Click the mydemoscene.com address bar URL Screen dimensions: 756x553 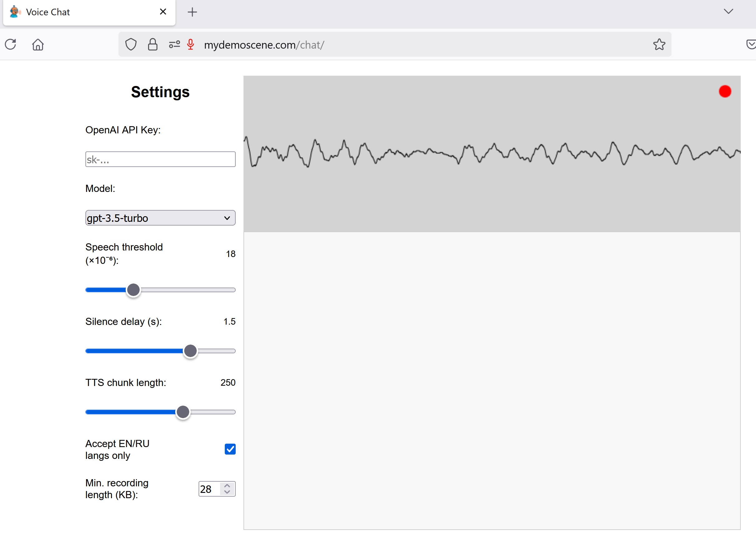pos(264,44)
